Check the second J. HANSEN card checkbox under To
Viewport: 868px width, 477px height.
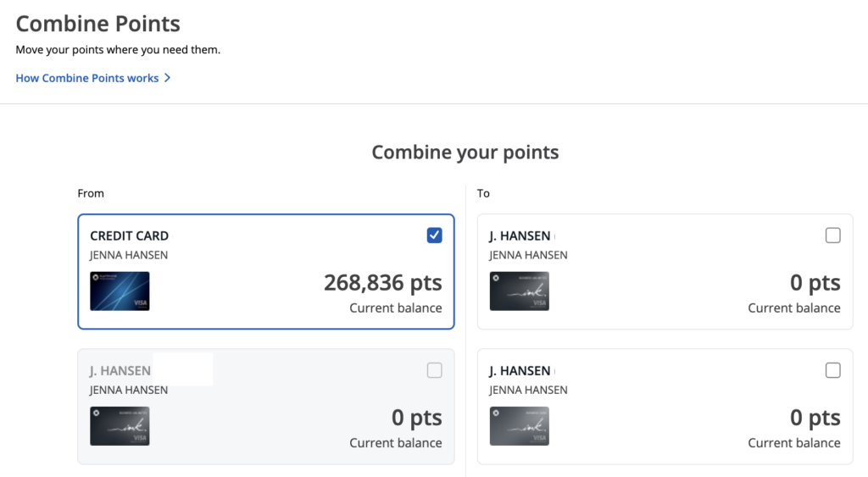832,370
